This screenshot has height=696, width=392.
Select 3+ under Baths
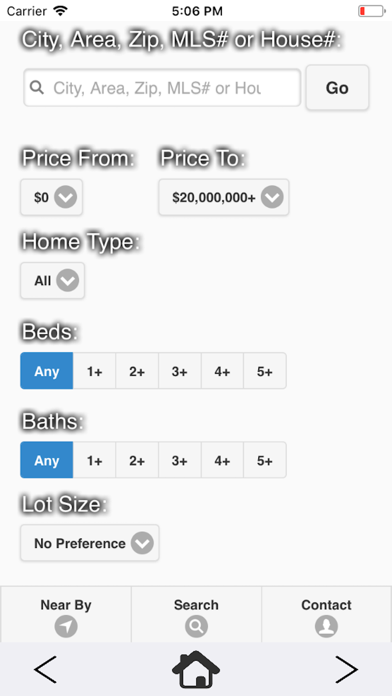point(180,460)
